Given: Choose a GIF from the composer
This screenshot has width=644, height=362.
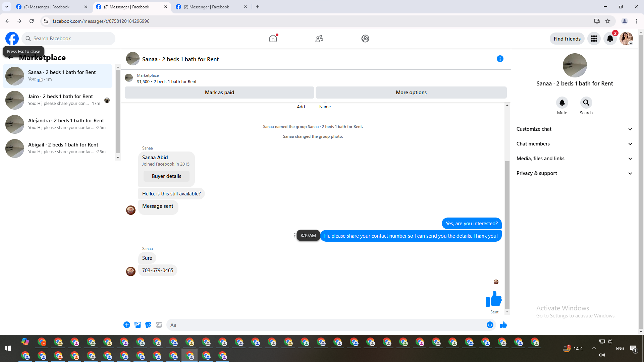Looking at the screenshot, I should click(159, 325).
